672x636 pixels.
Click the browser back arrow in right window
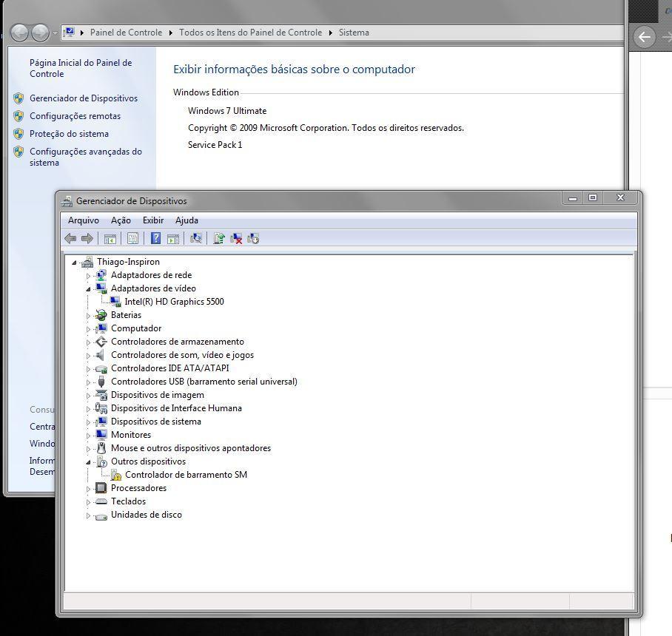(644, 37)
